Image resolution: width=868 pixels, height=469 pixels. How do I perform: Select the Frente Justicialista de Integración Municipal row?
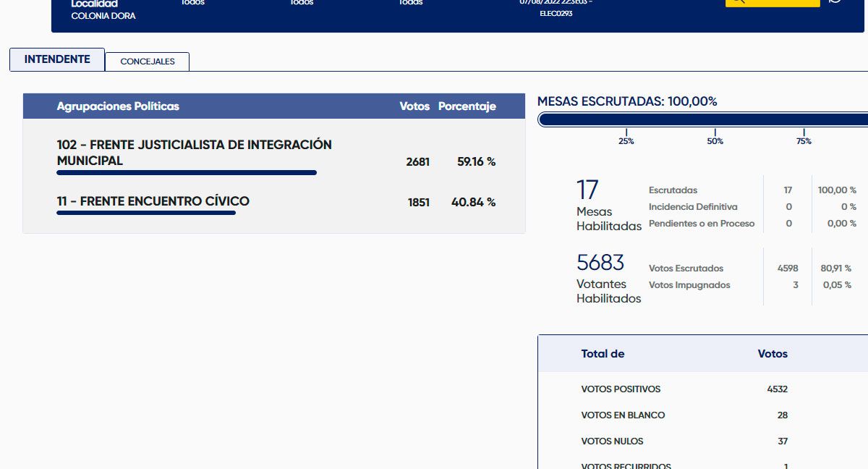click(x=194, y=153)
